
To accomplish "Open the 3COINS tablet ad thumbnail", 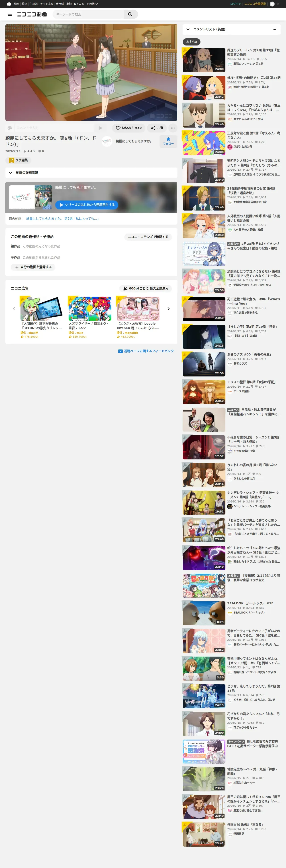I will point(41,309).
